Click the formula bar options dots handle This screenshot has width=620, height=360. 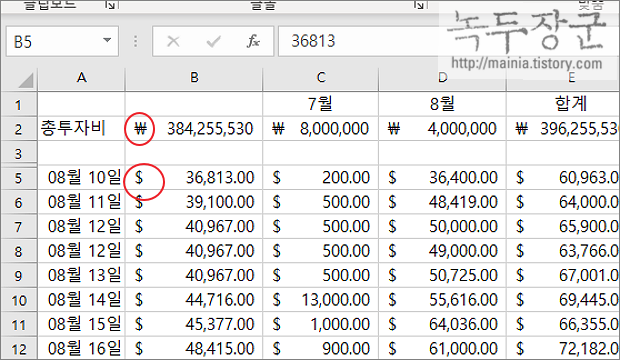click(x=136, y=41)
